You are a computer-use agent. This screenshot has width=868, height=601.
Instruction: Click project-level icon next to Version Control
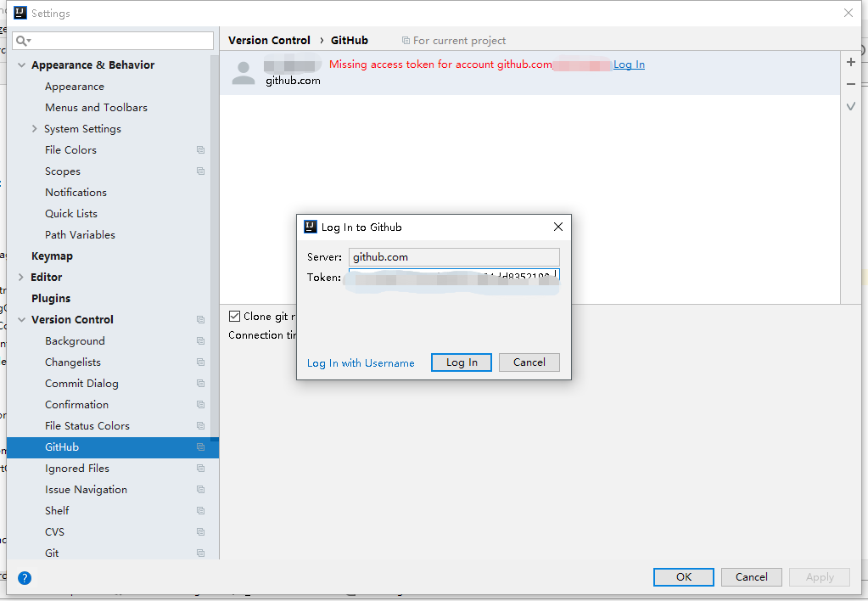tap(200, 320)
